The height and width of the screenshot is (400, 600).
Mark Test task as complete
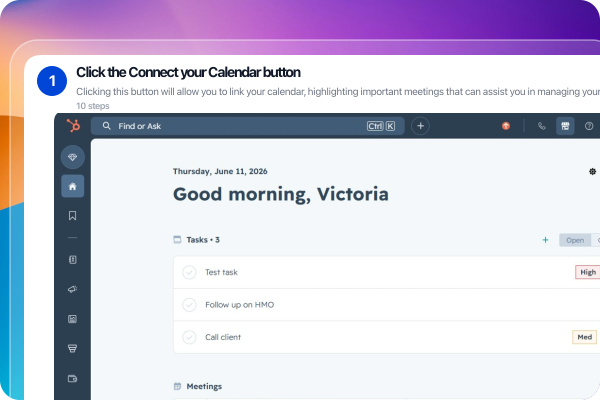(x=189, y=273)
